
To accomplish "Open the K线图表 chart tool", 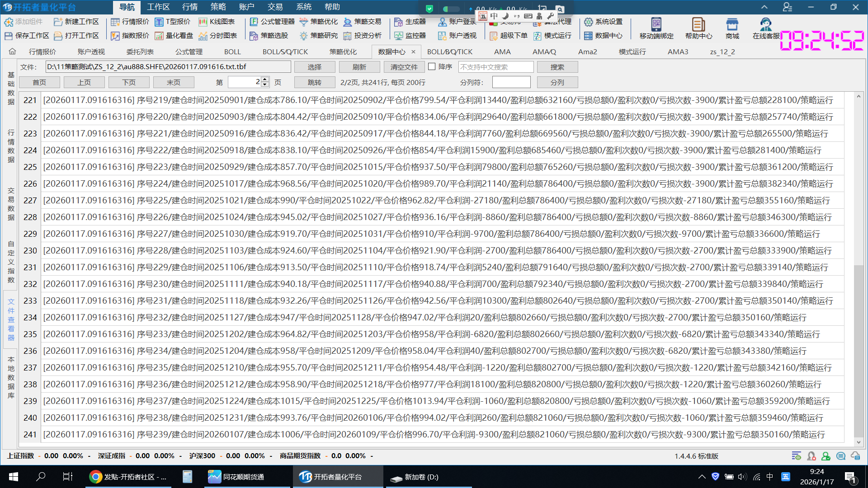I will [x=217, y=22].
